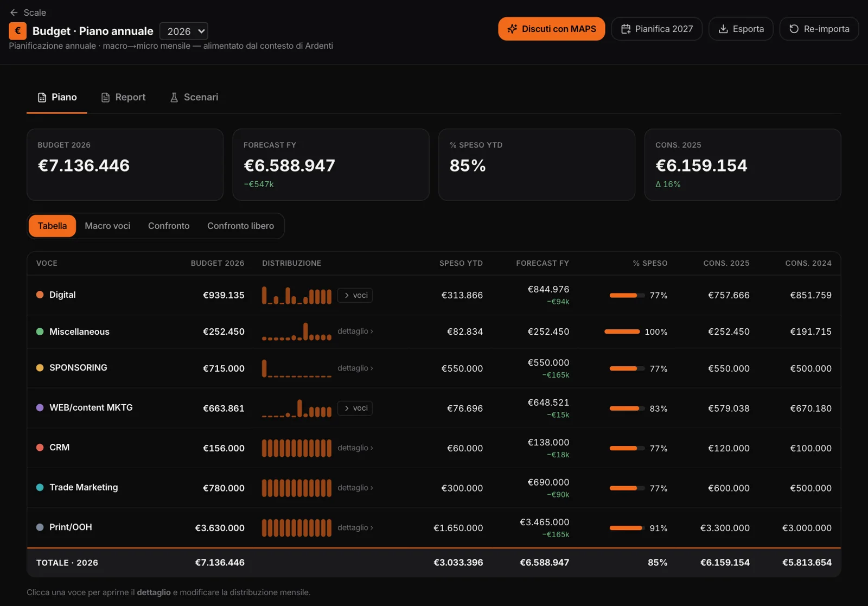Click the yellow dot beside SPONSORING
Image resolution: width=868 pixels, height=606 pixels.
point(40,367)
